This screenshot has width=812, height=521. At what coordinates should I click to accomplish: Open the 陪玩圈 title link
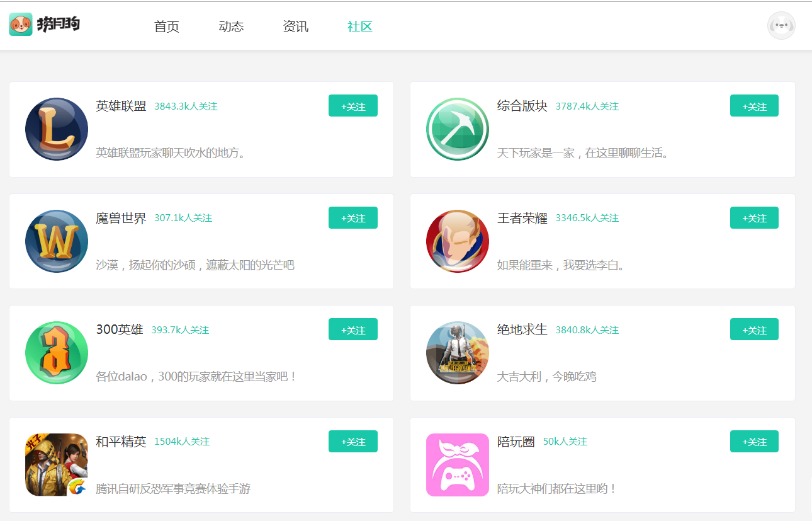(x=516, y=442)
